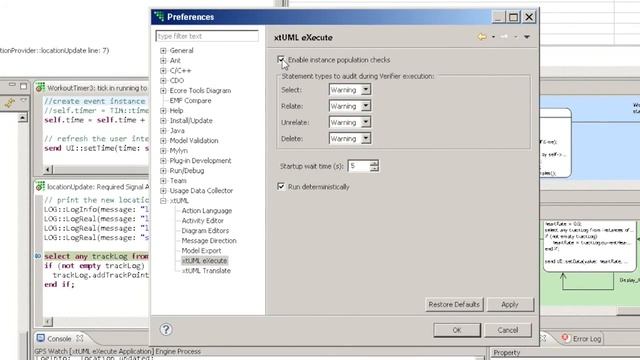The height and width of the screenshot is (360, 640).
Task: Collapse the xtUML tree node
Action: 163,201
